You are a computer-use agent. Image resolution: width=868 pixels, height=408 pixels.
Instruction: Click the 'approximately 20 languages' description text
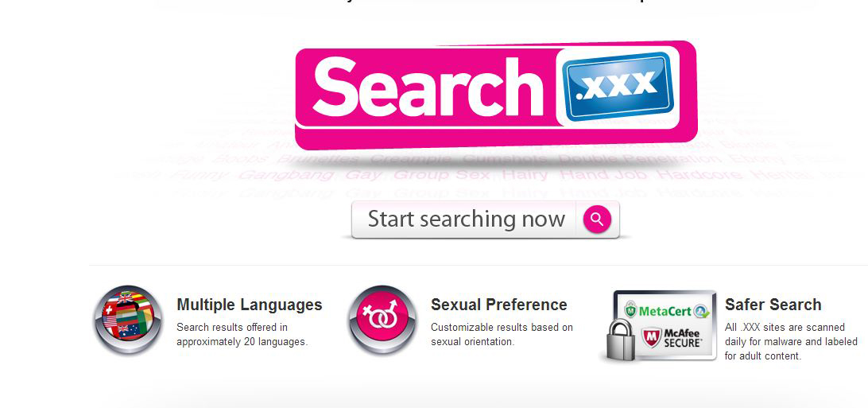tap(242, 341)
